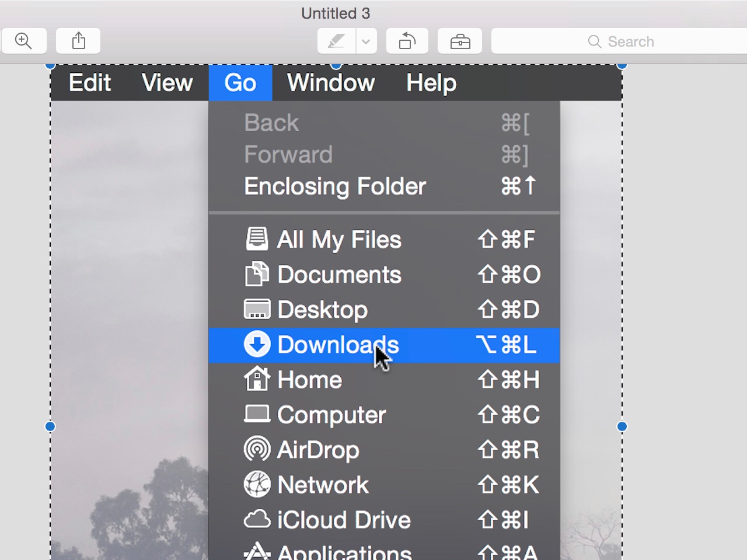Viewport: 747px width, 560px height.
Task: Click the Zoom In magnifier button
Action: point(23,41)
